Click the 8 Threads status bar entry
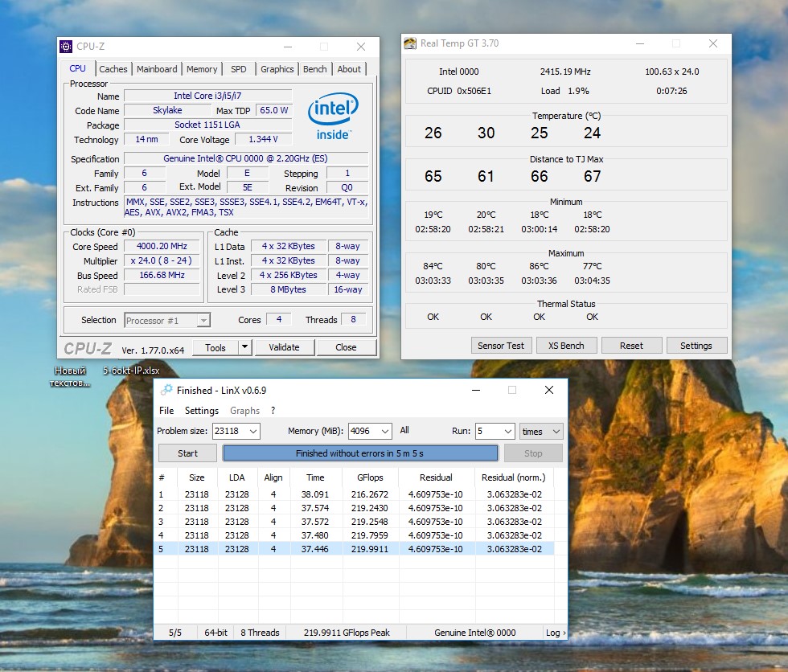The image size is (788, 672). [x=260, y=633]
